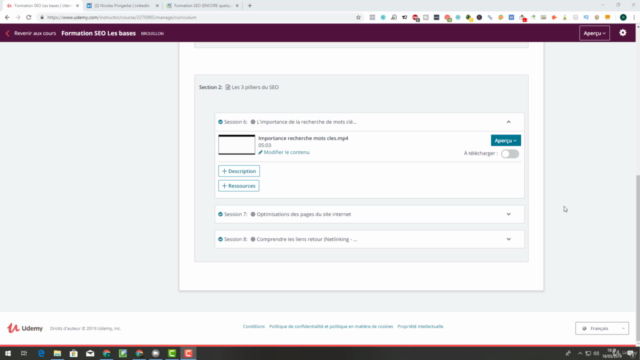Click the video type icon in Session 6 title

(253, 122)
